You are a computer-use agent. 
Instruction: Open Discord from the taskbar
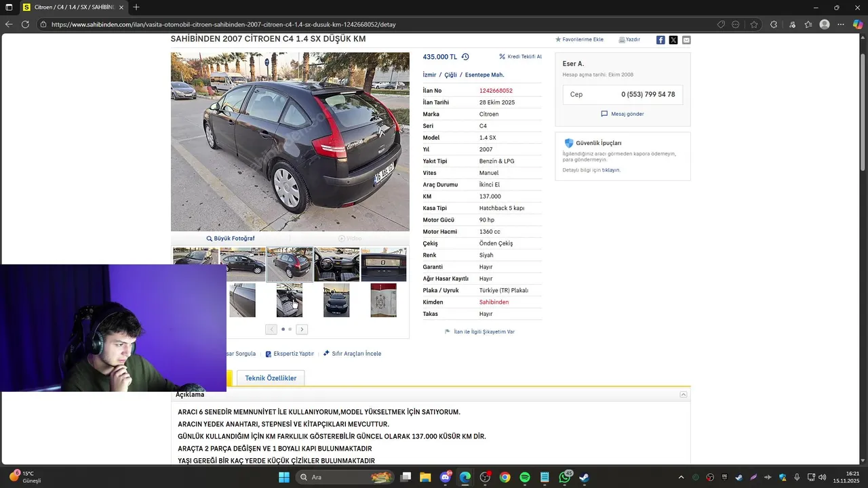point(446,477)
